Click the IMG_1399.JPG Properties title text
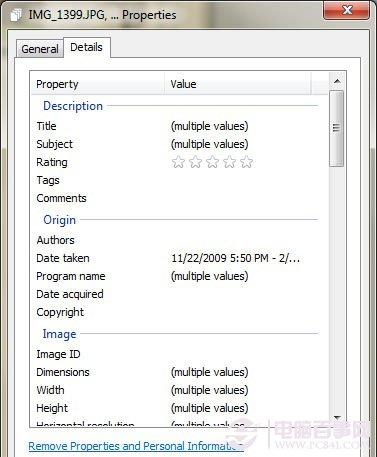The width and height of the screenshot is (377, 457). (102, 15)
